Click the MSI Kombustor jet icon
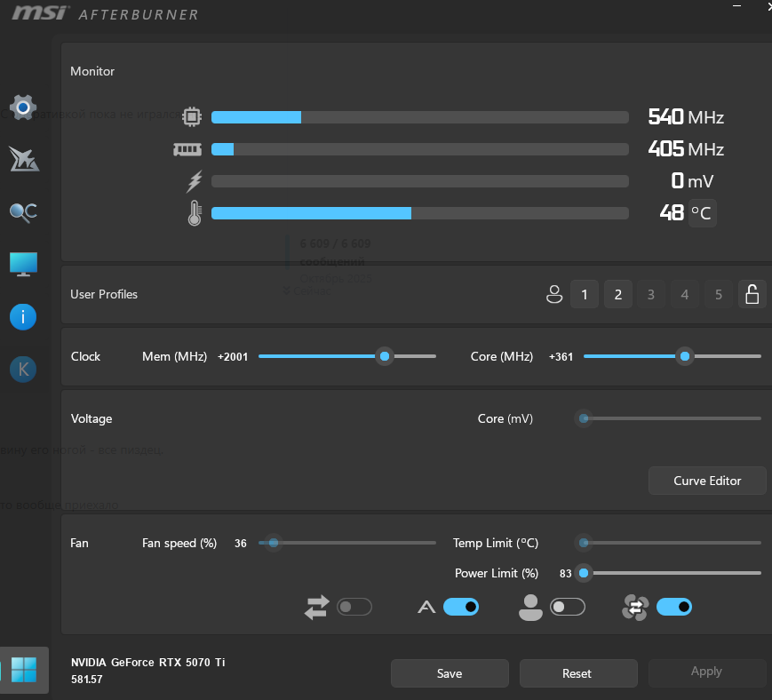 [x=23, y=159]
